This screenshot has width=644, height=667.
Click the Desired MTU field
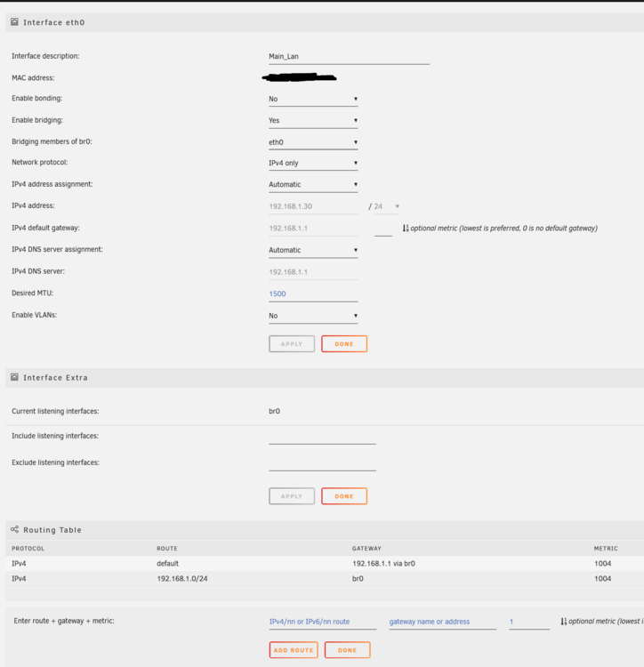(313, 294)
